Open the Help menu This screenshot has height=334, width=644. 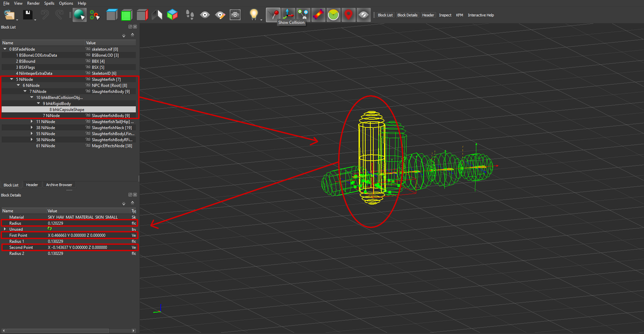point(82,3)
